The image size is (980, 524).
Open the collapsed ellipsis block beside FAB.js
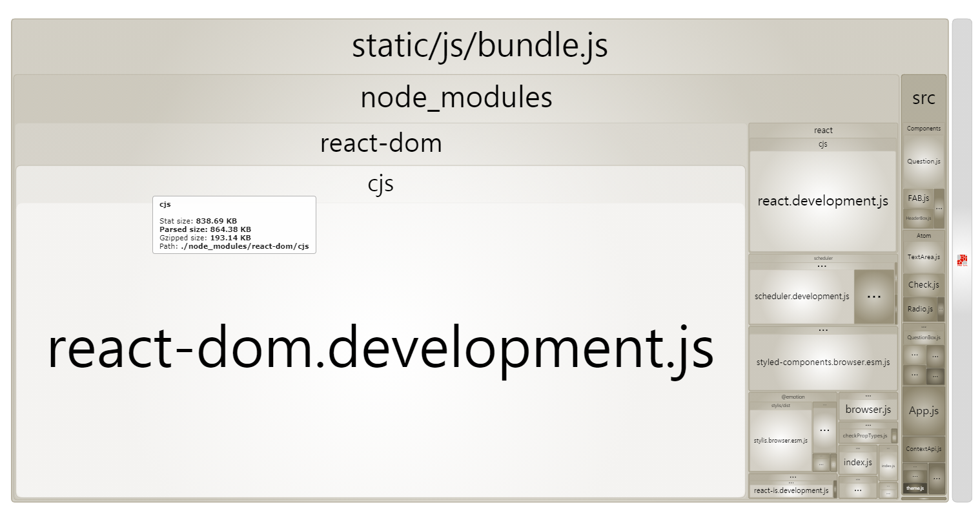pos(939,208)
